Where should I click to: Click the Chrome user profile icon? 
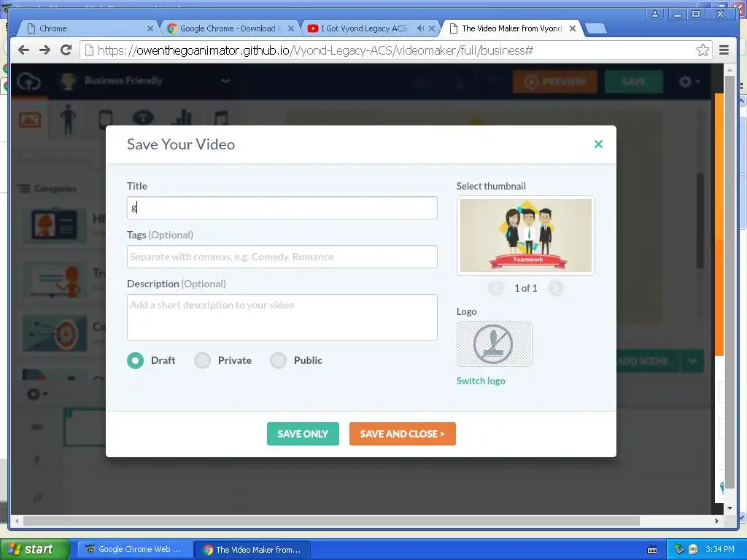point(655,14)
